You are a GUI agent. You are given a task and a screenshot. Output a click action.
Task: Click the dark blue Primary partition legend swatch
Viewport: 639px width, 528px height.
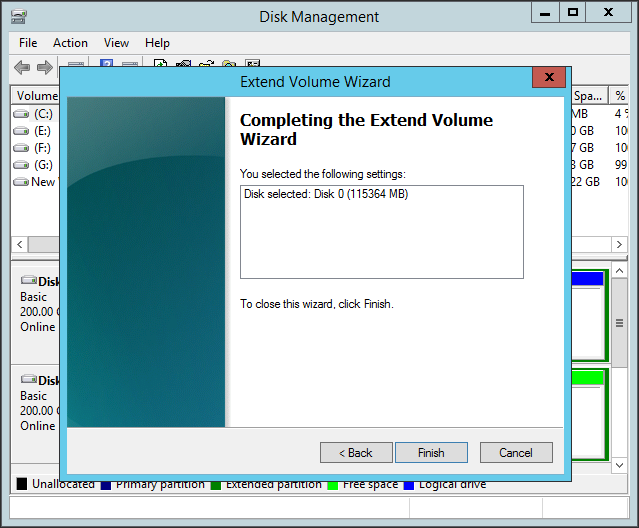[106, 485]
